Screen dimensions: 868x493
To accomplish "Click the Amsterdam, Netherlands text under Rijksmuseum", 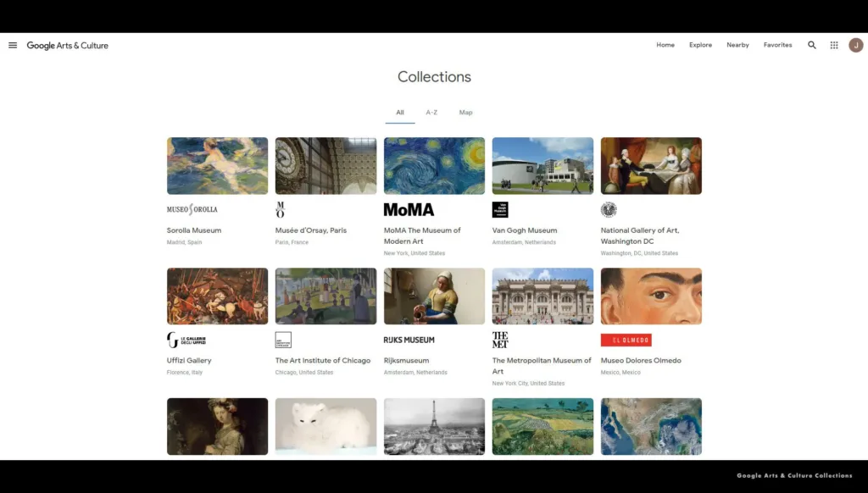I will (x=415, y=373).
